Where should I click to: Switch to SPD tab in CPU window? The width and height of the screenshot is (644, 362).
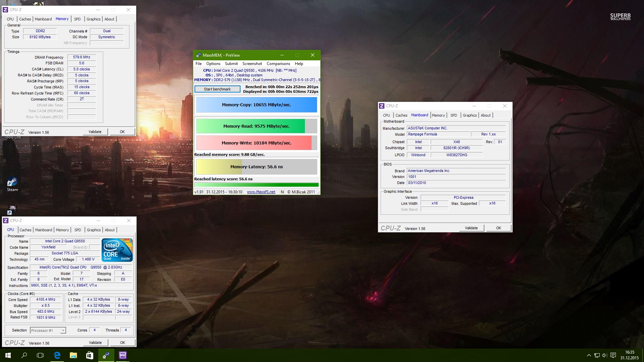click(77, 230)
